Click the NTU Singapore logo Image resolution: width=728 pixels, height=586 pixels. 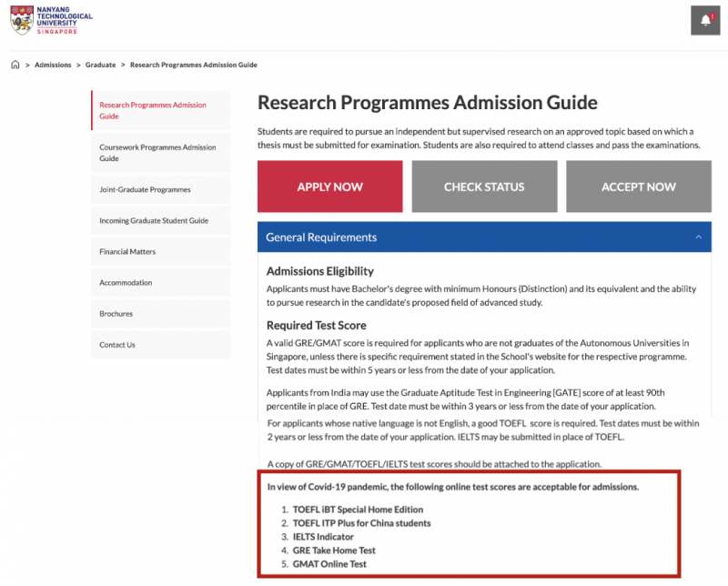[51, 20]
